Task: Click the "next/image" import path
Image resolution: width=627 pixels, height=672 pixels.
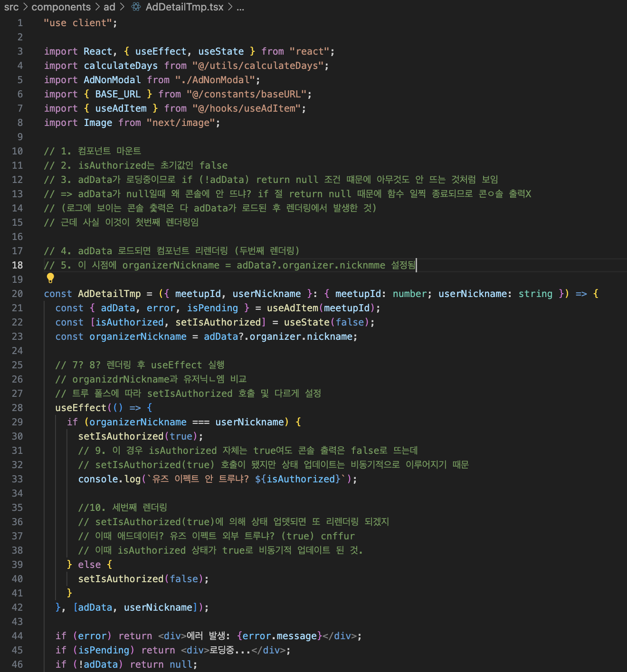Action: (x=181, y=123)
